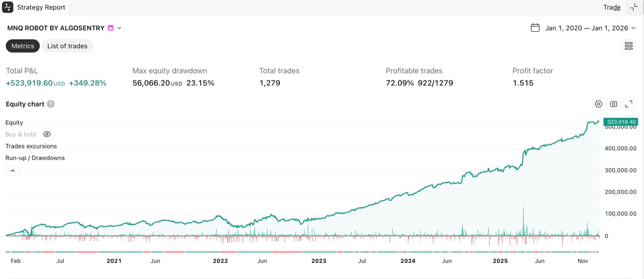The width and height of the screenshot is (644, 279).
Task: Click the 2025 label on time axis
Action: (x=500, y=261)
